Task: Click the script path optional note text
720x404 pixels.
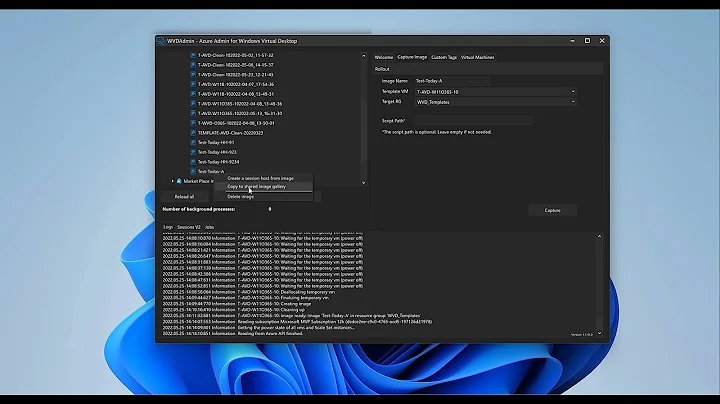Action: (436, 132)
